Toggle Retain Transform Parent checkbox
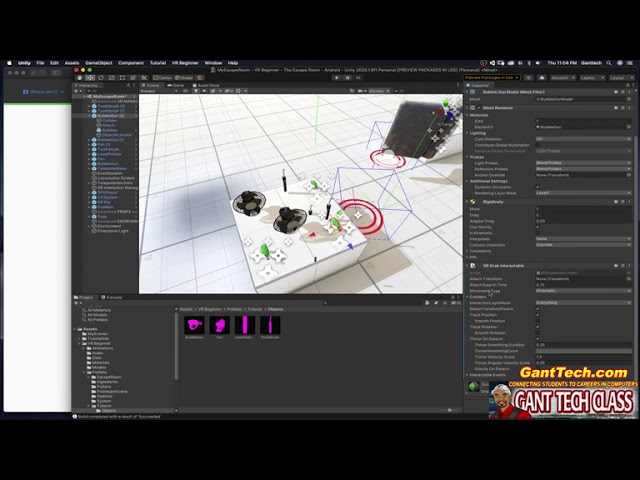Image resolution: width=640 pixels, height=480 pixels. 538,309
